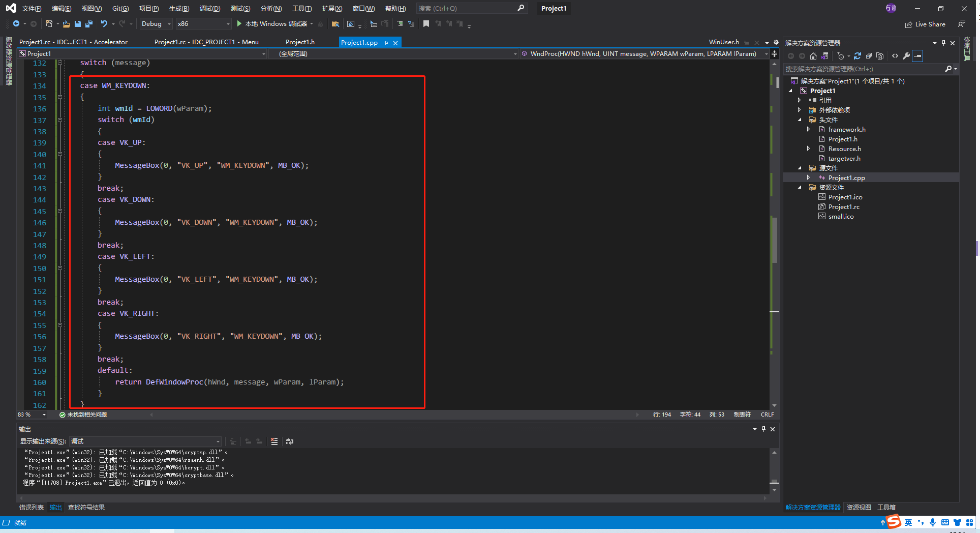Open the 查找符号结果 tab
The height and width of the screenshot is (533, 980).
point(86,508)
